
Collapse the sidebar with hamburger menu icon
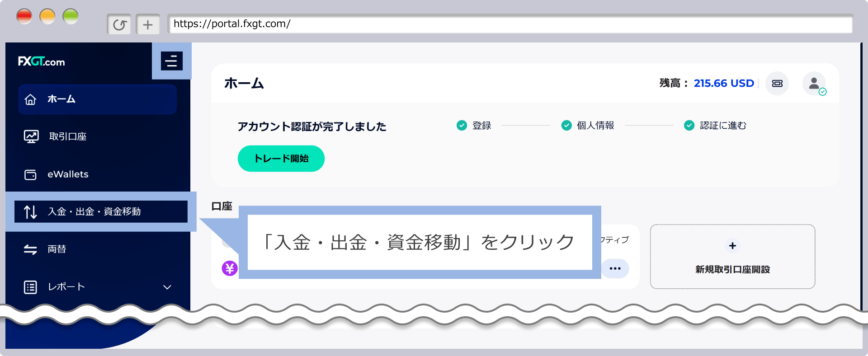pyautogui.click(x=172, y=61)
